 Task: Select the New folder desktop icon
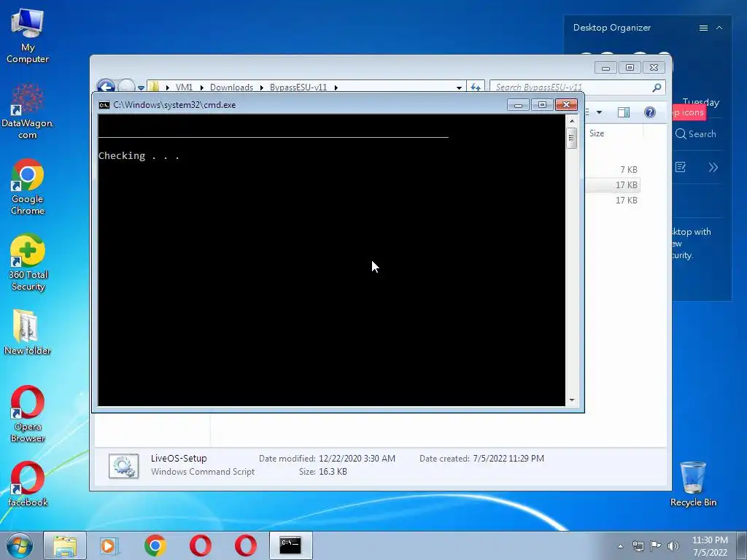pos(28,332)
